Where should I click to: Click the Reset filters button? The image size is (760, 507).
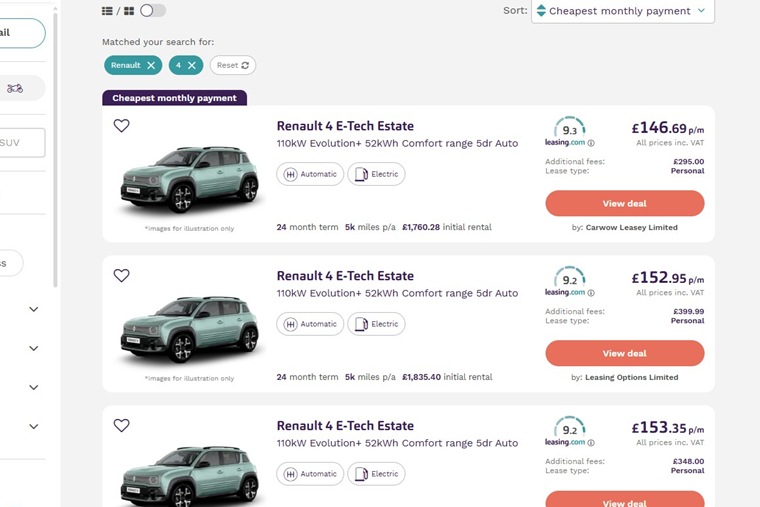click(x=233, y=65)
